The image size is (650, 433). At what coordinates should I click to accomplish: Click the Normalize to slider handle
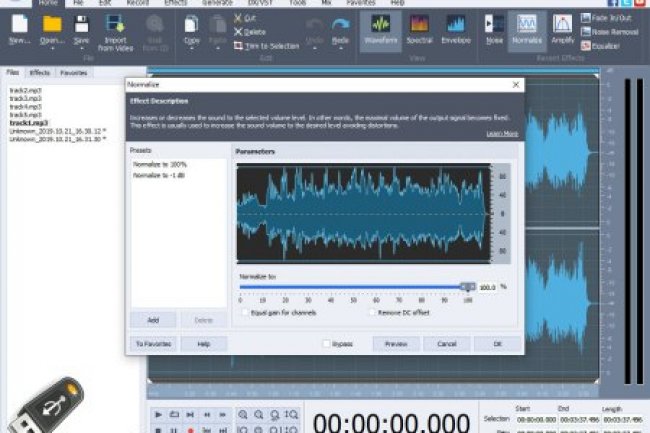pos(467,286)
